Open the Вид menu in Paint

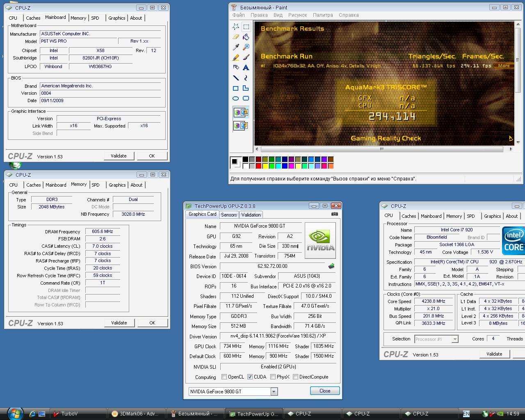tap(278, 15)
